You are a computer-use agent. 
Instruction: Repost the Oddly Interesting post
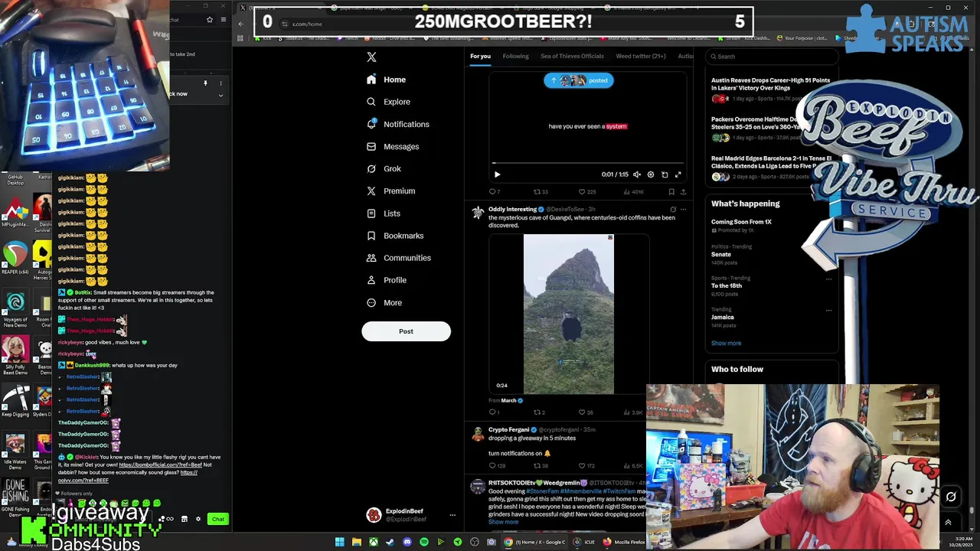tap(539, 412)
